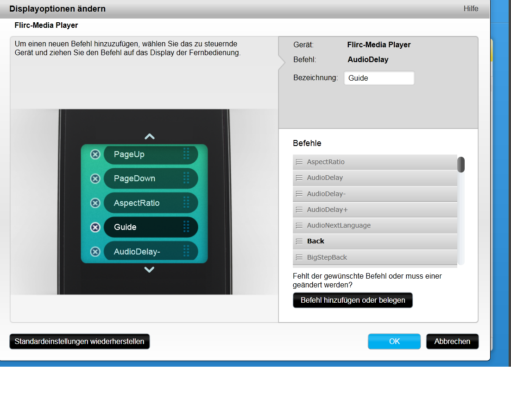This screenshot has width=511, height=420.
Task: Select the PageDown button on remote display
Action: pos(151,178)
